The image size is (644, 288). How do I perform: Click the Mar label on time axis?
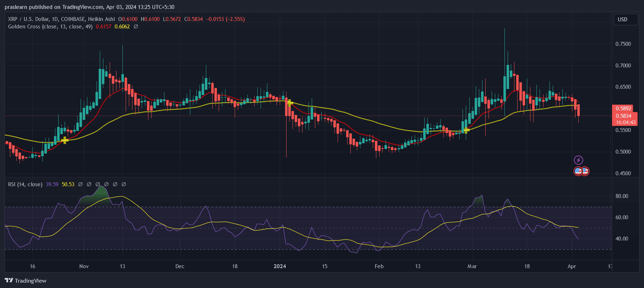[472, 266]
